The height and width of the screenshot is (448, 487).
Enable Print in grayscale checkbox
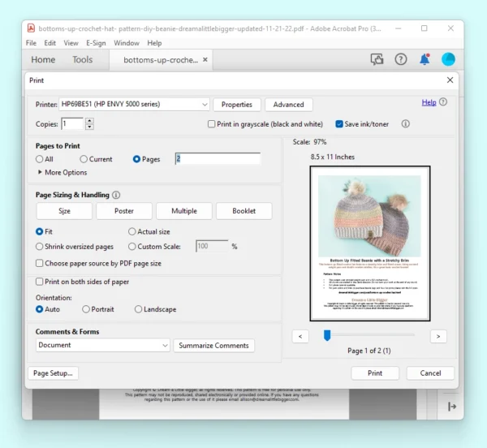(211, 124)
